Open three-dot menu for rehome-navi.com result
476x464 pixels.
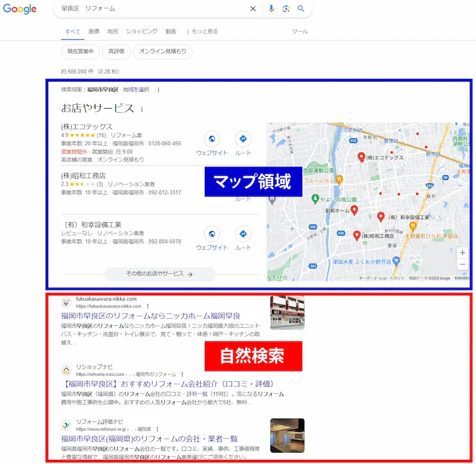182,375
